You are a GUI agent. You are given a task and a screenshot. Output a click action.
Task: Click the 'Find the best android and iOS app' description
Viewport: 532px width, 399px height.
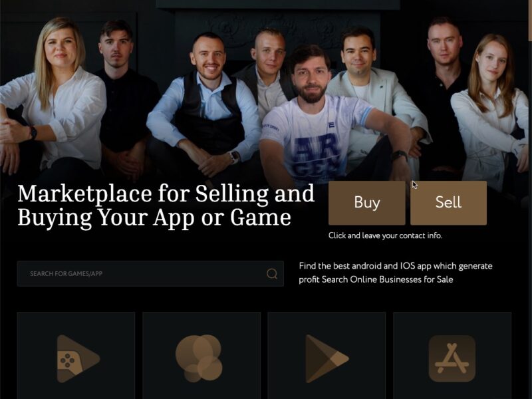tap(396, 273)
